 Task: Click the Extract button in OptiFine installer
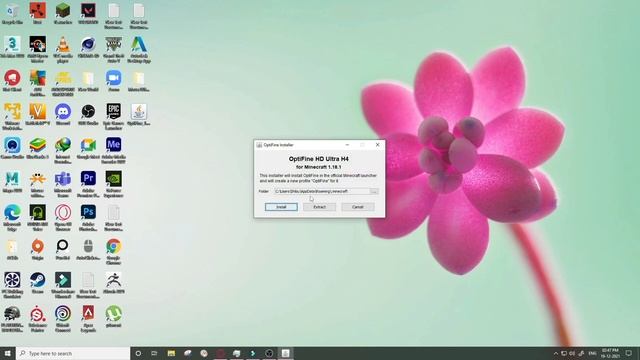pos(319,207)
